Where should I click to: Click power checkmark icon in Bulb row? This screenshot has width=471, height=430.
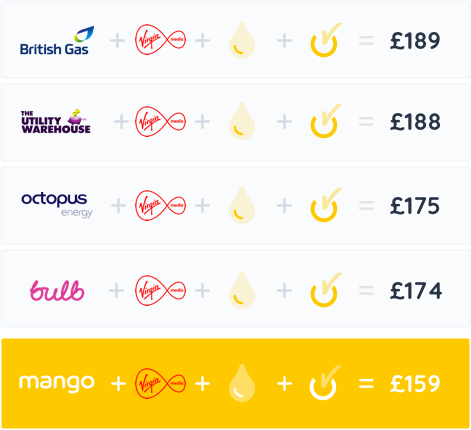click(326, 290)
